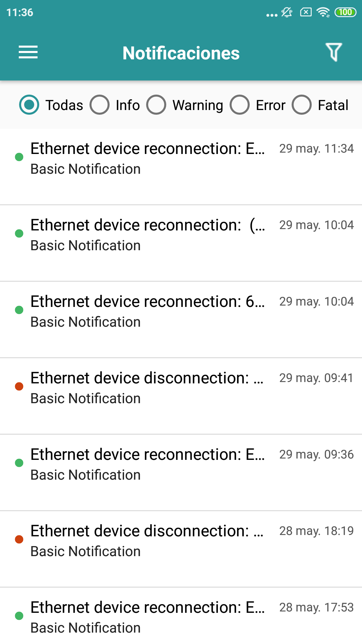Click red dot of 09:41 disconnection
This screenshot has width=362, height=644.
coord(19,386)
